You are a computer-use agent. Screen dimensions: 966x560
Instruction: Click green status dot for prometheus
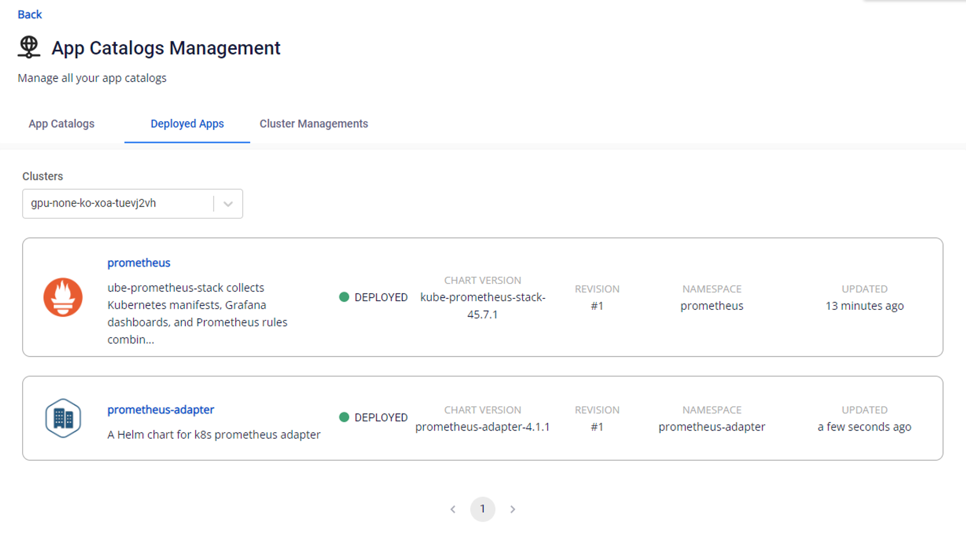coord(344,297)
